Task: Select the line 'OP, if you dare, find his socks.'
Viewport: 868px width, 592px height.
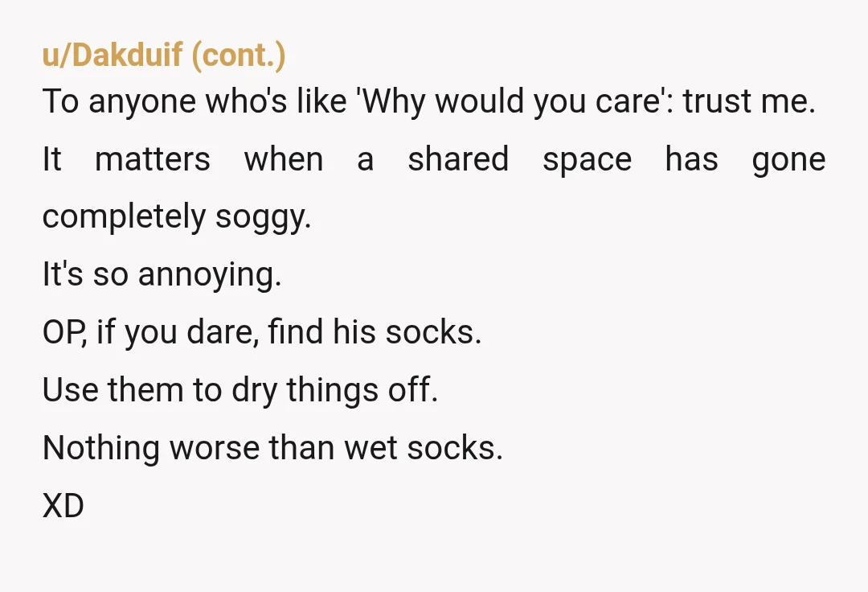Action: point(262,332)
